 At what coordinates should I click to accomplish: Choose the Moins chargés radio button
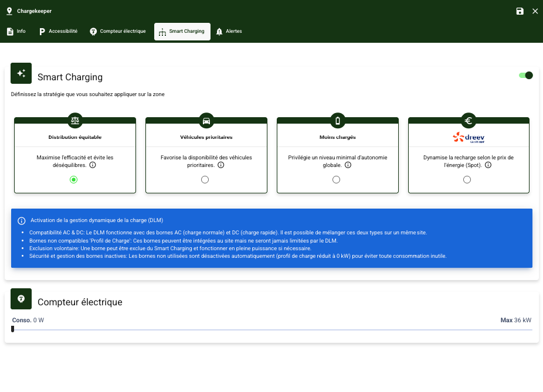pos(336,180)
